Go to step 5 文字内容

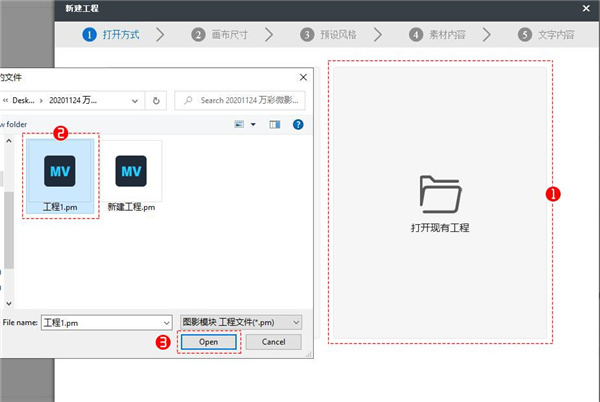(547, 34)
